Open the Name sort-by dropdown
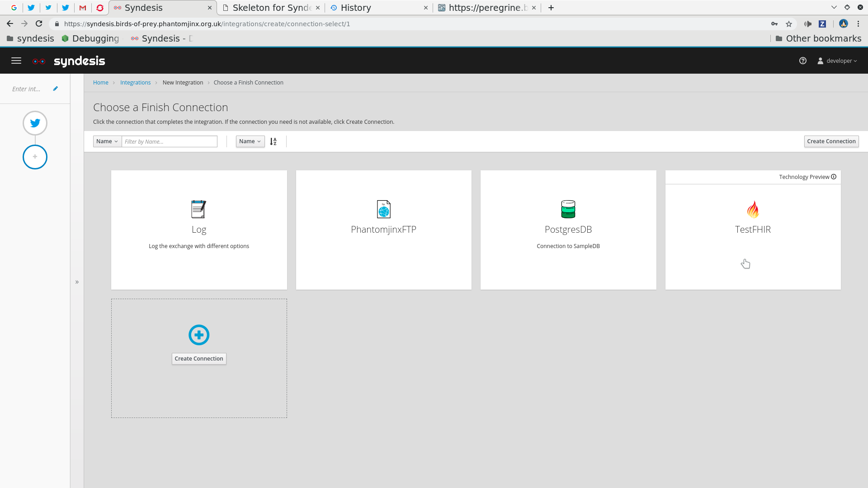868x488 pixels. pos(250,141)
